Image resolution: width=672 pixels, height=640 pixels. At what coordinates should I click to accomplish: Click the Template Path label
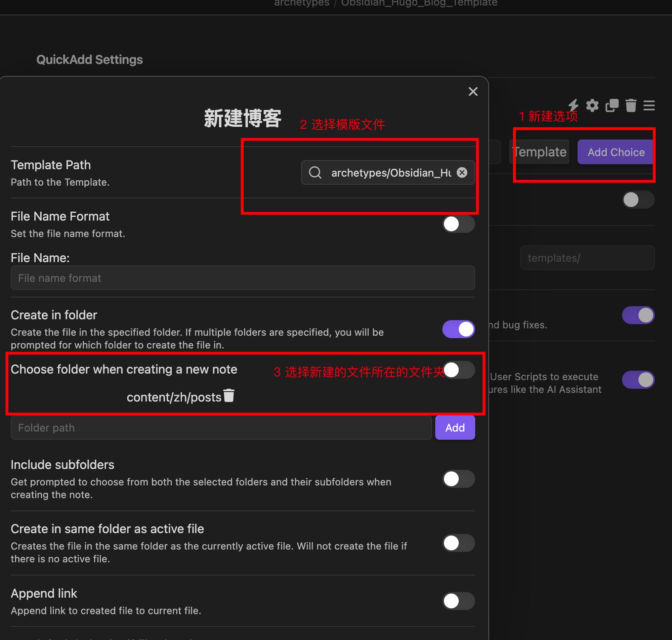click(51, 165)
